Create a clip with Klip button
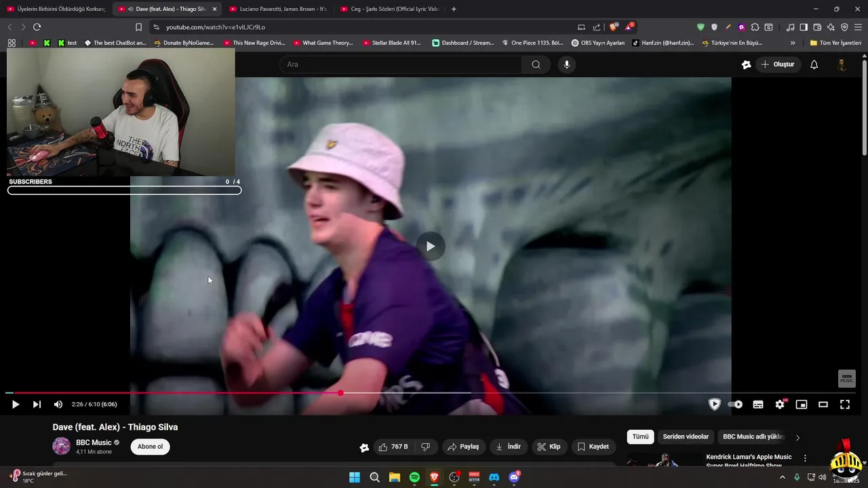This screenshot has height=488, width=868. pos(549,447)
